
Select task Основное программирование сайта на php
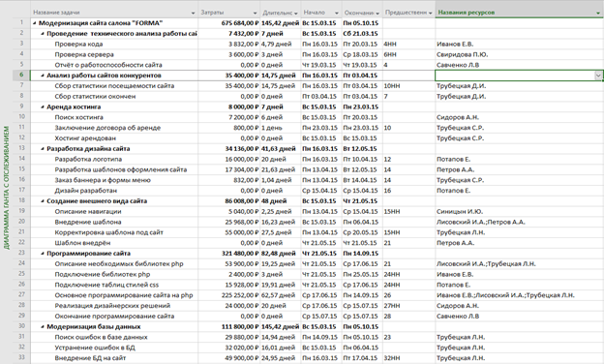point(124,295)
